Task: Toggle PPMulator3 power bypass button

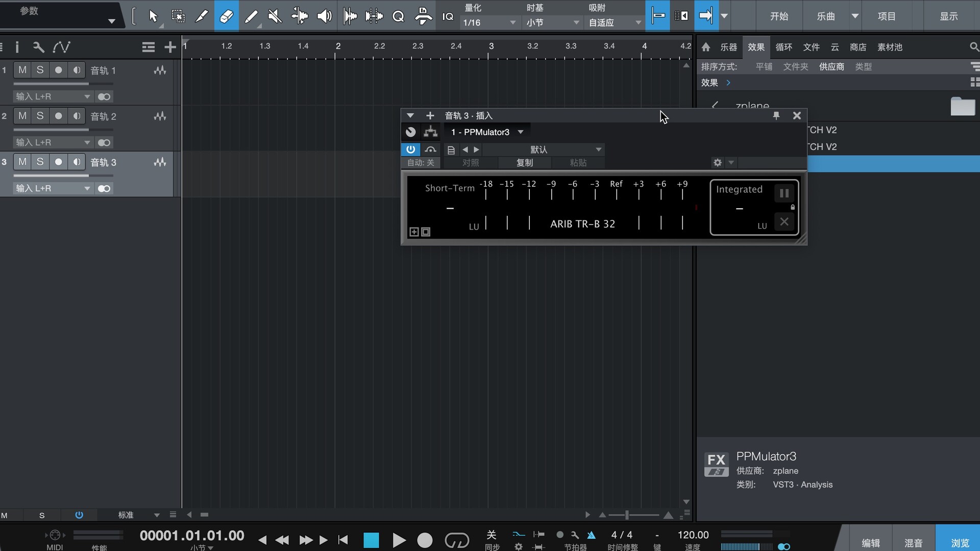Action: tap(410, 149)
